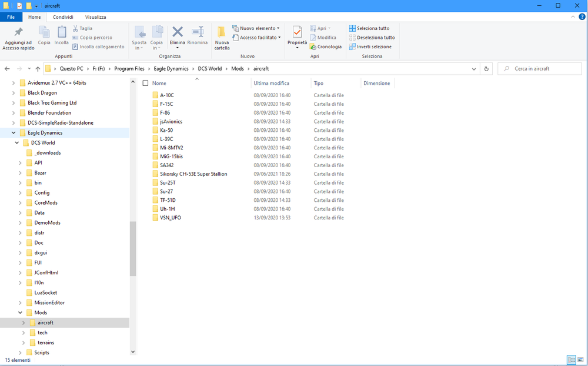Select the Sikorsky CH-53E Super Stallion folder
The width and height of the screenshot is (588, 366).
193,174
